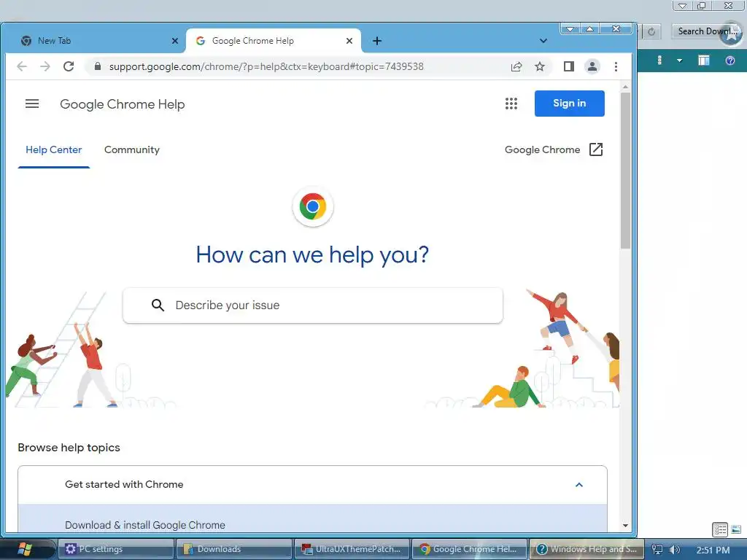The image size is (747, 560).
Task: Toggle the preview pane in Downloads window
Action: (x=704, y=61)
